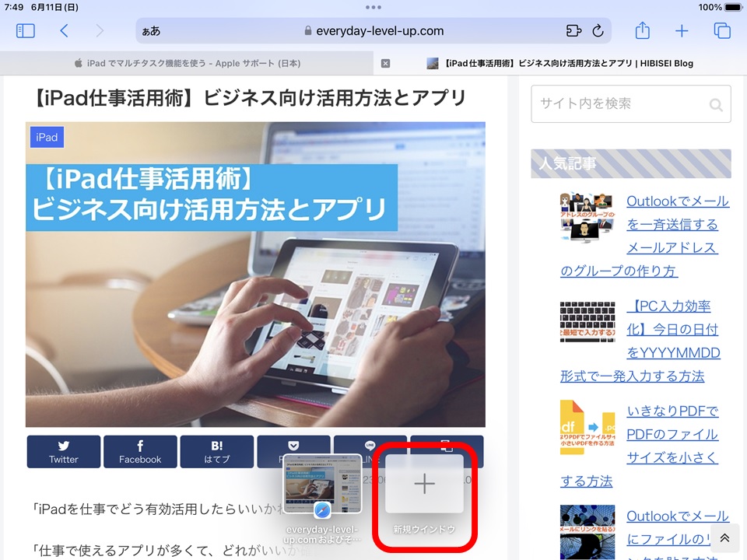Select the HIBISEI Blog tab

click(560, 63)
